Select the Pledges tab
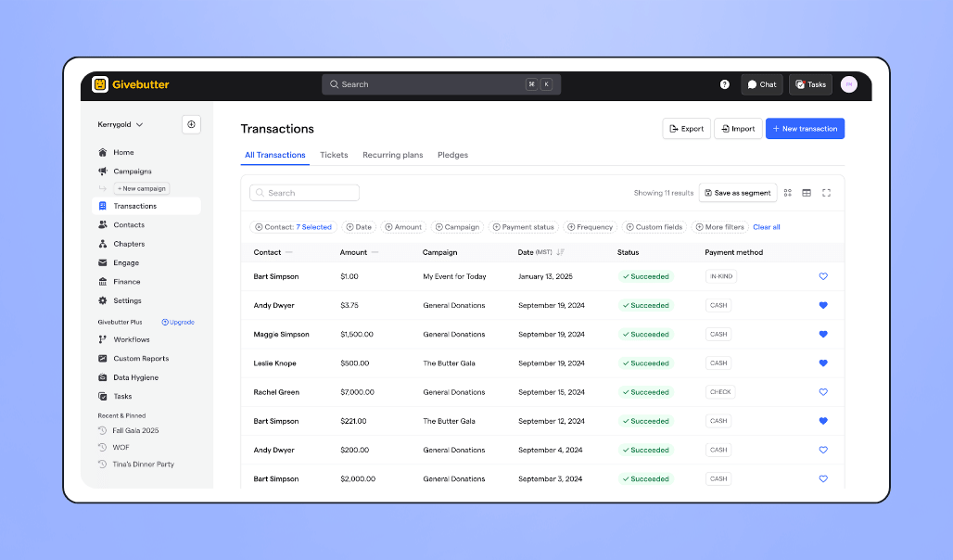The height and width of the screenshot is (560, 953). (452, 155)
